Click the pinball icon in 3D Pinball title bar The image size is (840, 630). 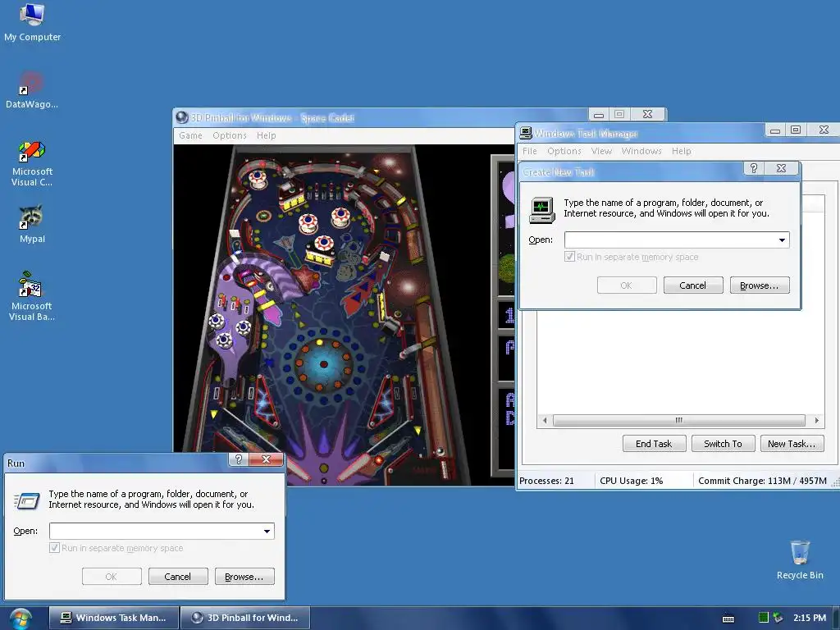coord(182,117)
